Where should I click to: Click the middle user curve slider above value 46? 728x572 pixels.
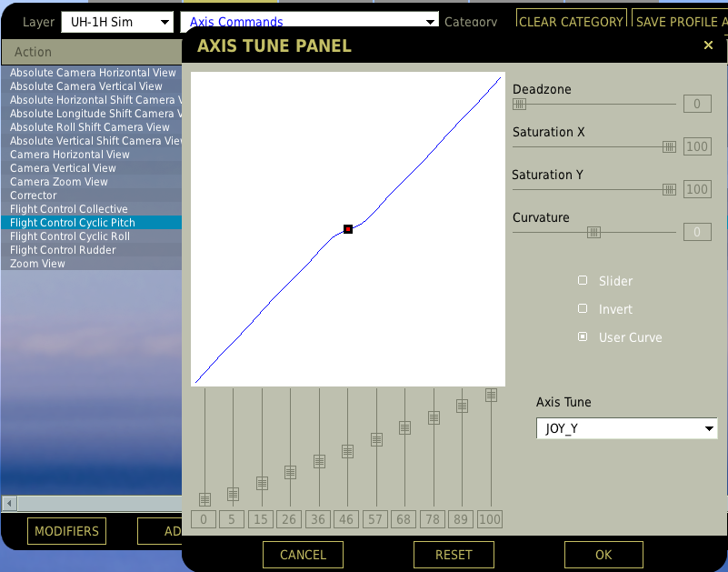346,451
